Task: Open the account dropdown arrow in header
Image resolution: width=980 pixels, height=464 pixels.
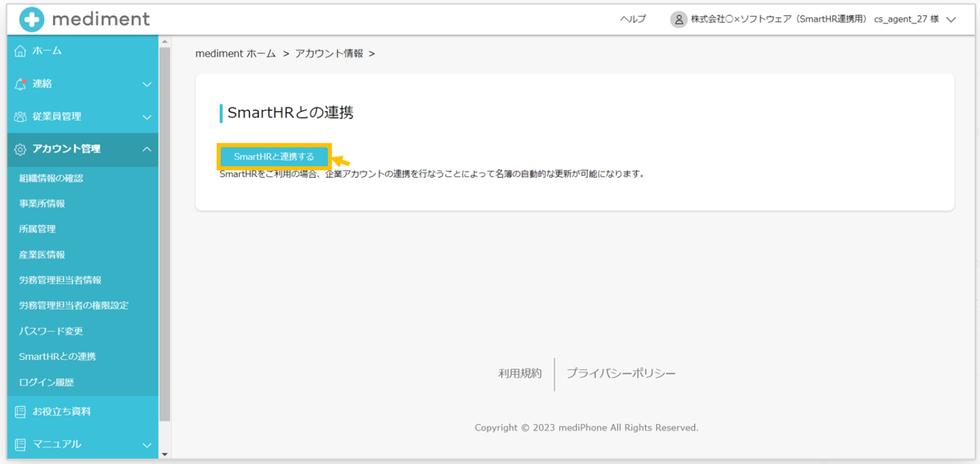Action: click(x=951, y=20)
